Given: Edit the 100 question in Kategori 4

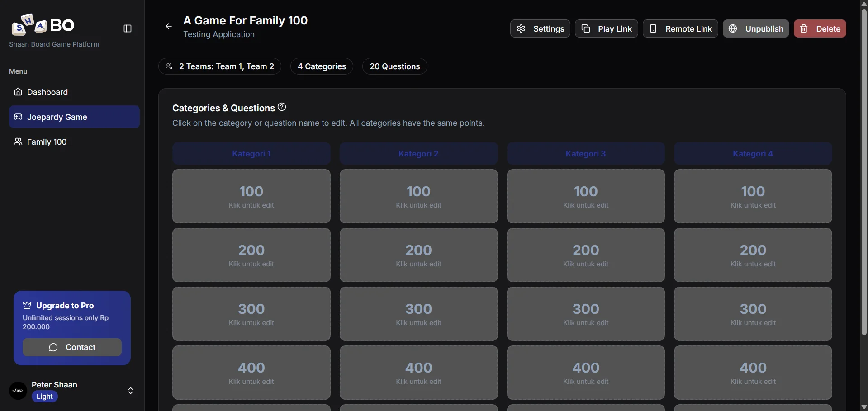Looking at the screenshot, I should tap(753, 196).
